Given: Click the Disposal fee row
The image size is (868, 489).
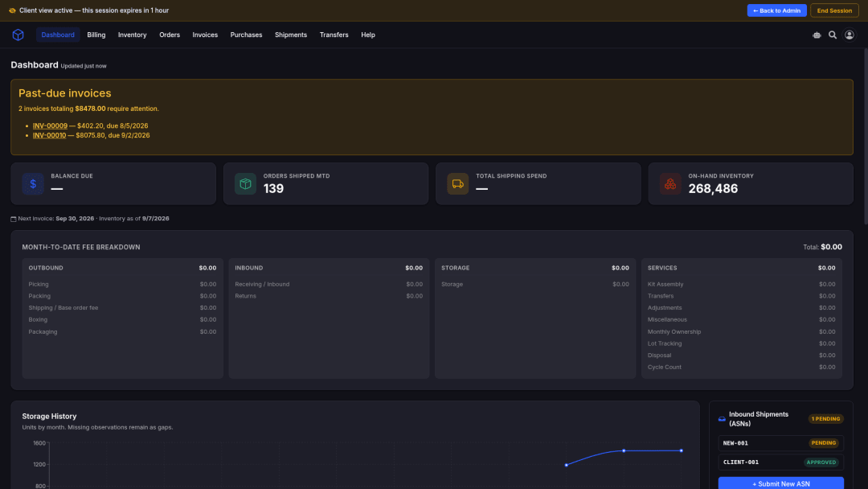Looking at the screenshot, I should pyautogui.click(x=741, y=355).
